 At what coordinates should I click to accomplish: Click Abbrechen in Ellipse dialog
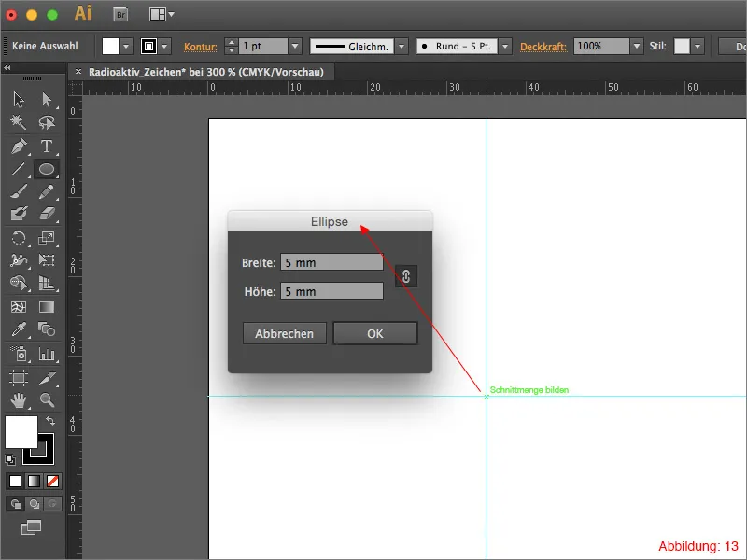pos(285,334)
